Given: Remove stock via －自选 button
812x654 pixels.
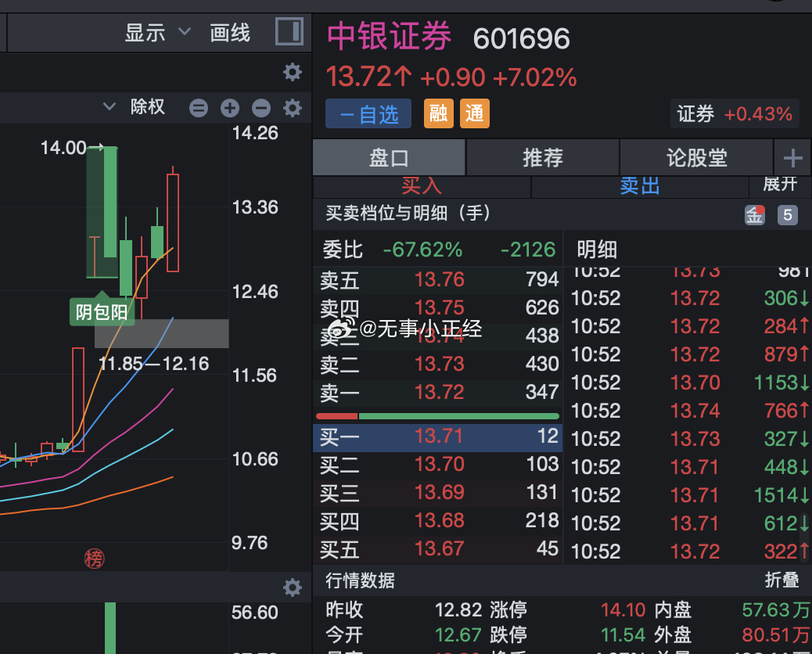Looking at the screenshot, I should (x=368, y=113).
